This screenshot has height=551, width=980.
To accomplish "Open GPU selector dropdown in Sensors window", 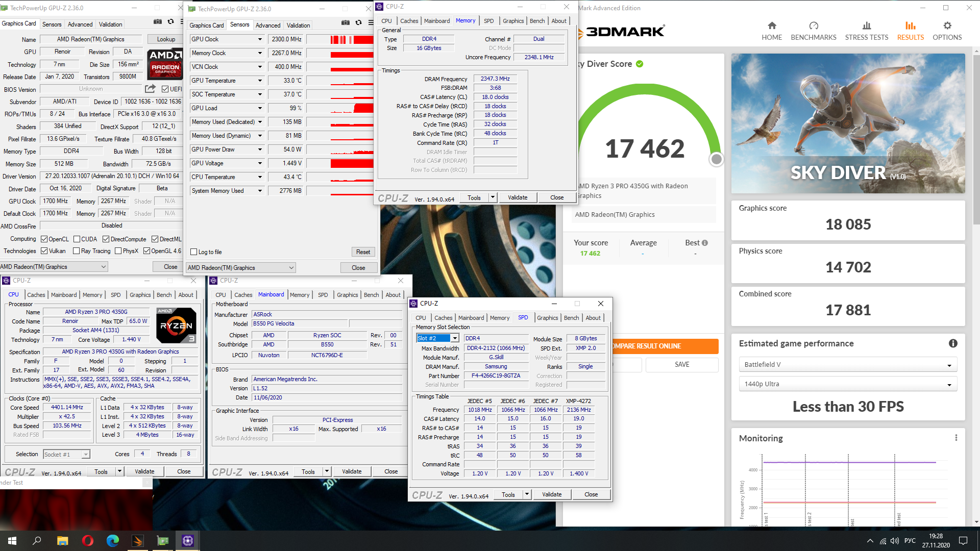I will [241, 268].
